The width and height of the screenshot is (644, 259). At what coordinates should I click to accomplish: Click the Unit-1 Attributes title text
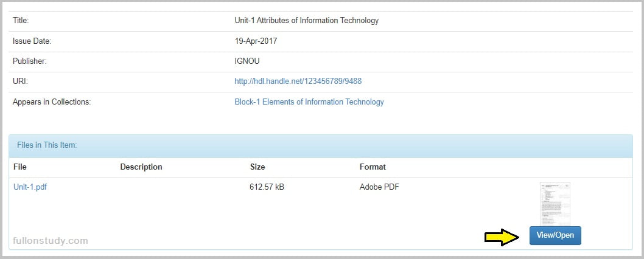(306, 21)
